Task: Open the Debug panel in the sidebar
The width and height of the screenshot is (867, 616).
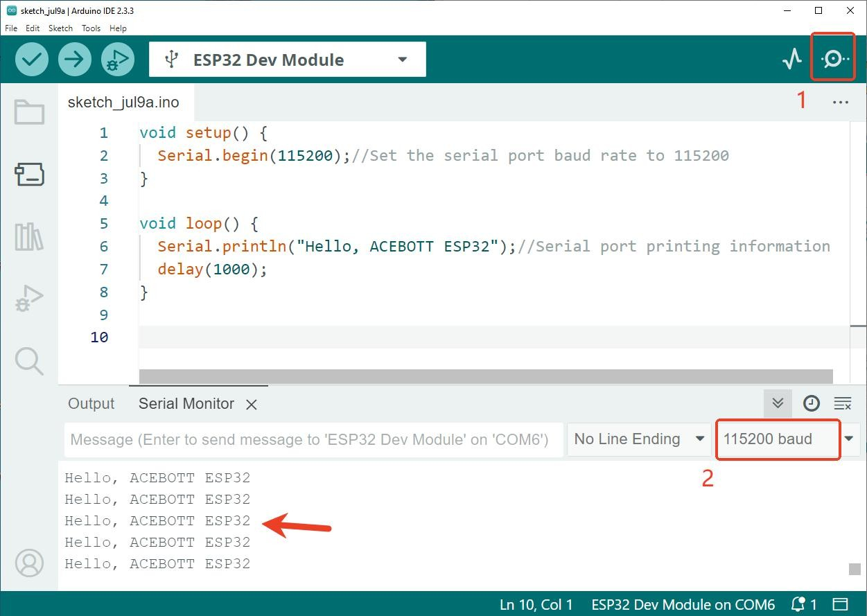Action: [29, 299]
